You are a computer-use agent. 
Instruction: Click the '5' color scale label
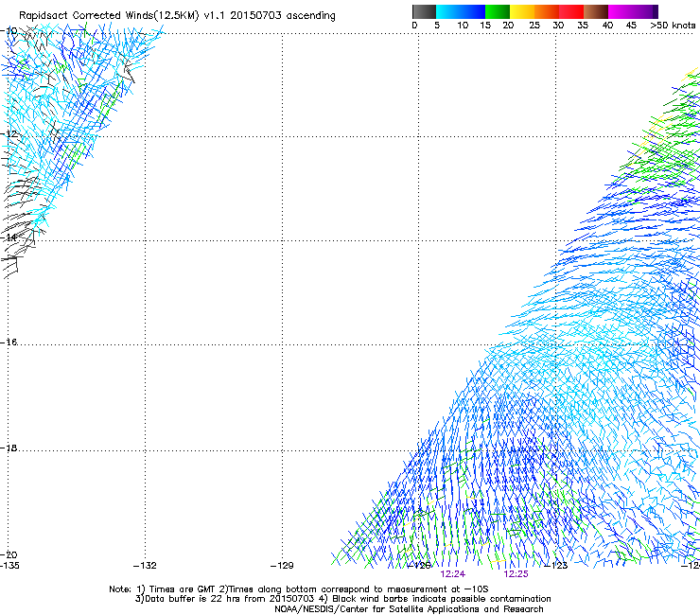pos(437,26)
